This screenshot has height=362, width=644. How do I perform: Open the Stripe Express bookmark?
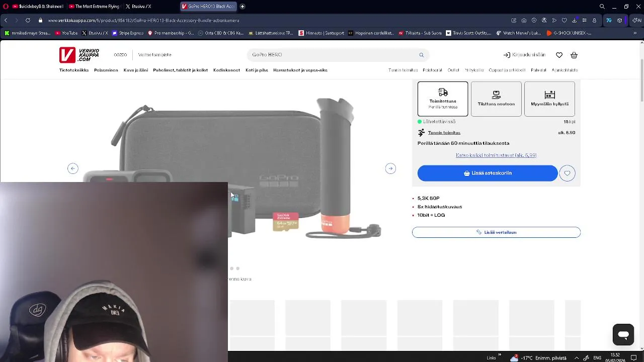(128, 33)
